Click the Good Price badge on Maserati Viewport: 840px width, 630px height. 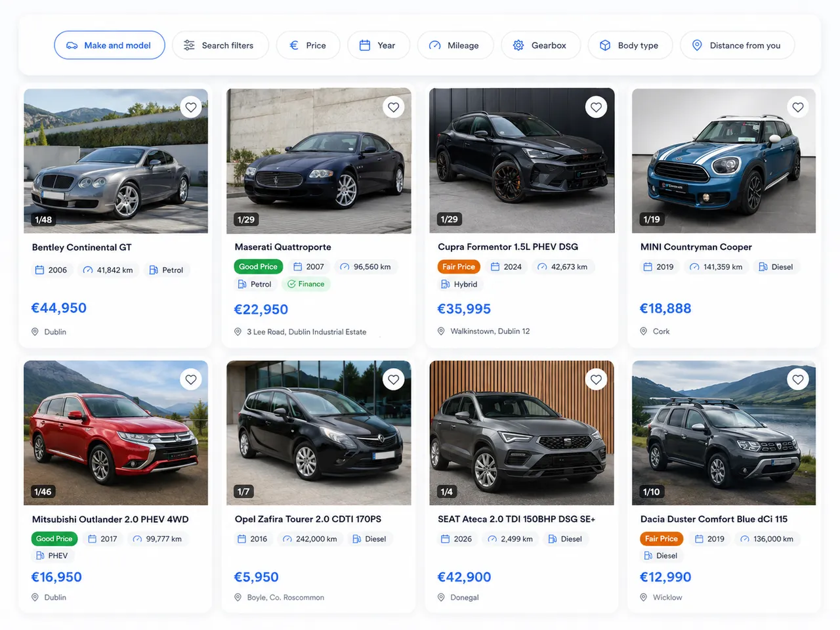(x=258, y=266)
